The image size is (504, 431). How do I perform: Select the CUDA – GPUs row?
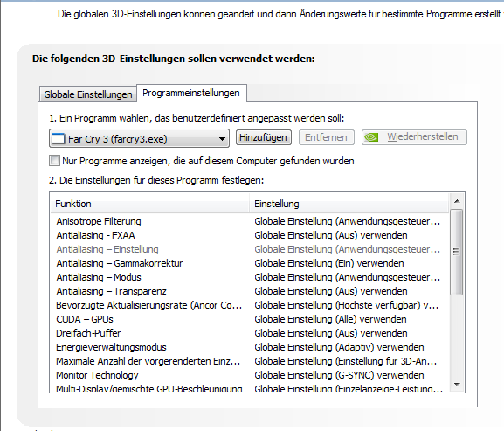pos(250,319)
